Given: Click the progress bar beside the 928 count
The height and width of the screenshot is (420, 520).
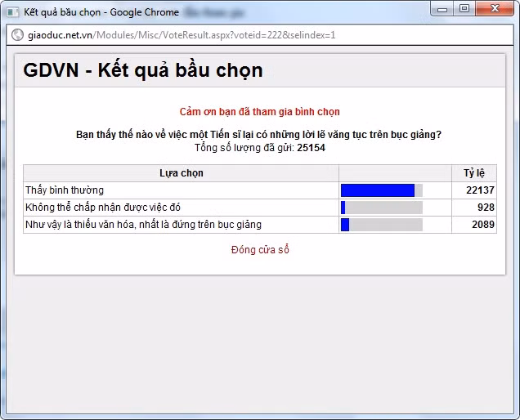Looking at the screenshot, I should pyautogui.click(x=381, y=208).
